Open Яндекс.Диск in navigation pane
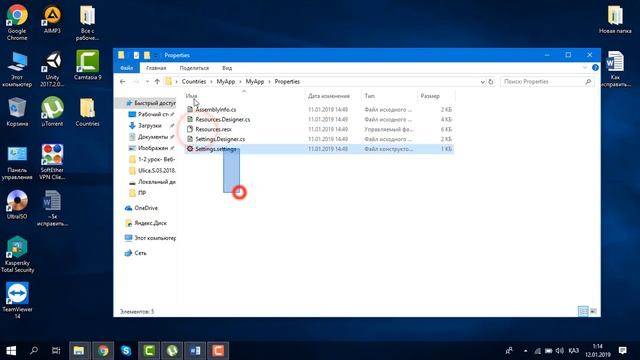Viewport: 640px width, 360px height. 146,223
